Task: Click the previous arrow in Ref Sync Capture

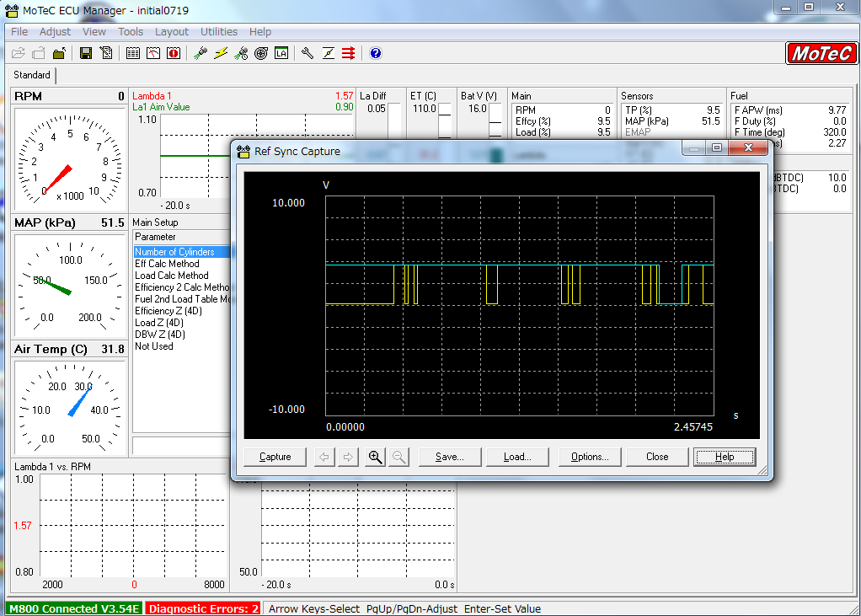Action: click(324, 457)
